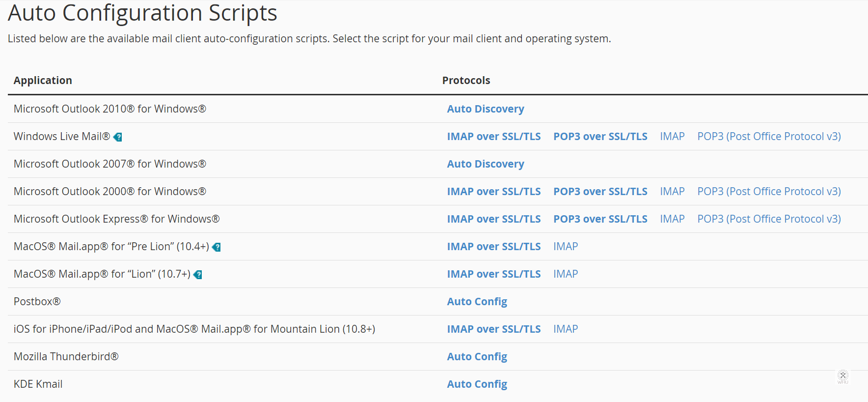Choose plain IMAP for Windows Live Mail
The height and width of the screenshot is (402, 868).
(672, 137)
